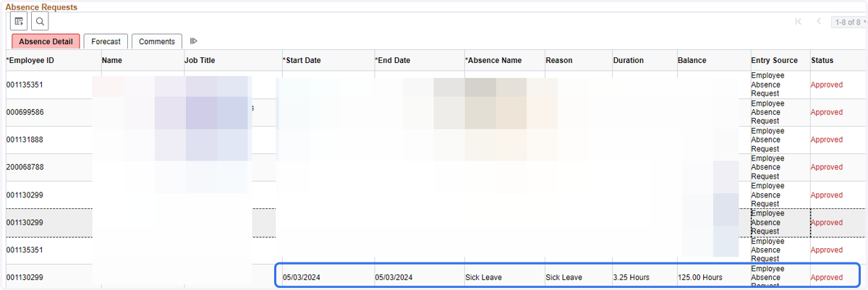Show all columns using icon beside Comments tab
The image size is (868, 290).
[194, 41]
